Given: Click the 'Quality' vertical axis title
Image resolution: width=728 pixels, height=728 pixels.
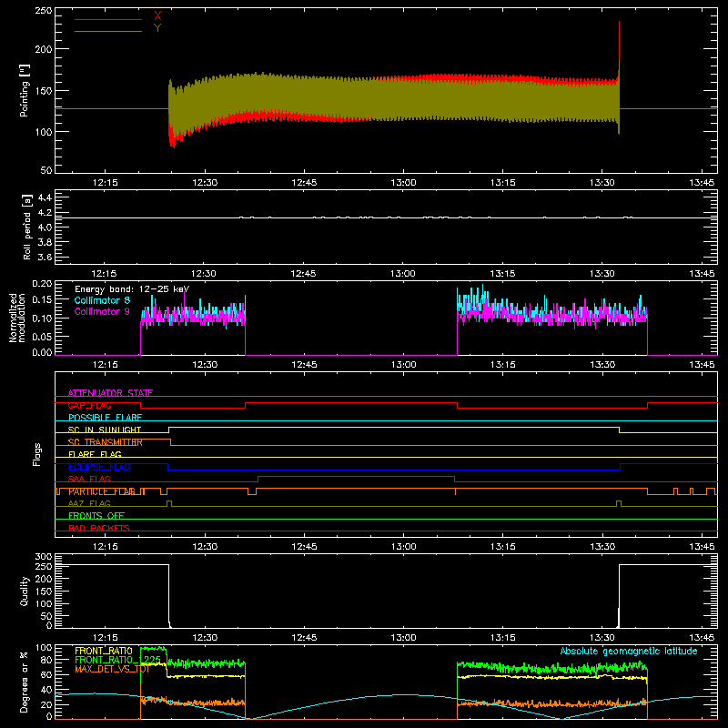Looking at the screenshot, I should point(25,591).
